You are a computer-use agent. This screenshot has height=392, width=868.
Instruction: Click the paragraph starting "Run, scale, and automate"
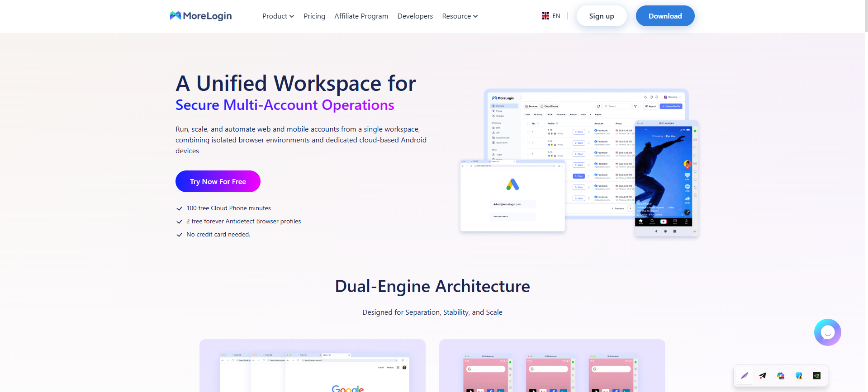point(301,140)
